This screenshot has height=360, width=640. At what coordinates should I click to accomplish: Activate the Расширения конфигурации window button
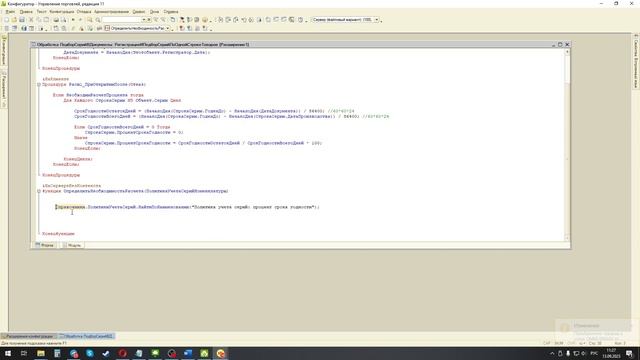(29, 336)
